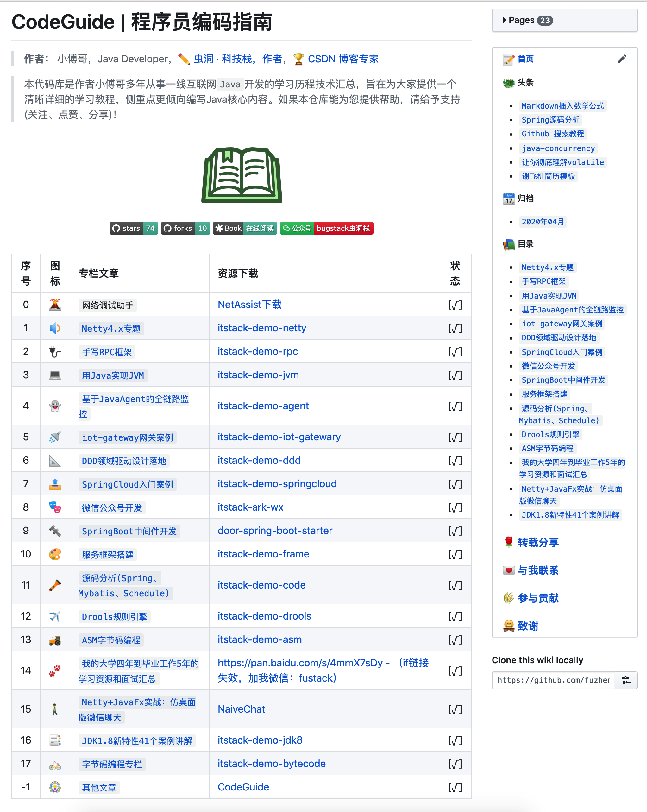Copy clone URL via the clipboard icon
This screenshot has width=647, height=812.
tap(626, 681)
